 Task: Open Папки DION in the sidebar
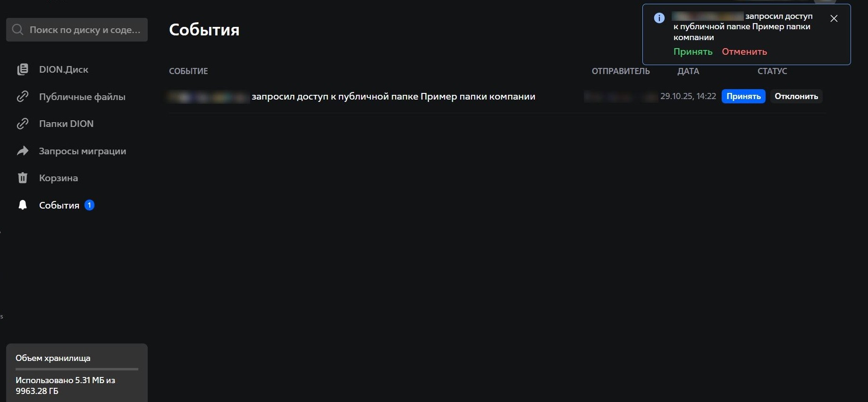click(x=66, y=124)
